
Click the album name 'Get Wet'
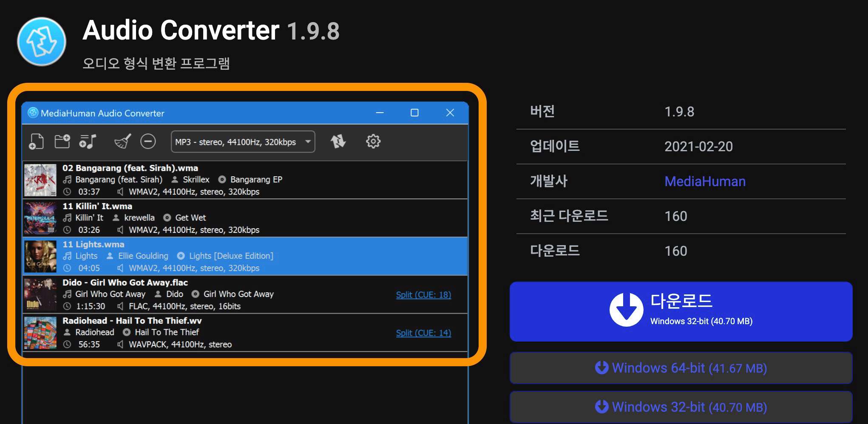coord(190,218)
